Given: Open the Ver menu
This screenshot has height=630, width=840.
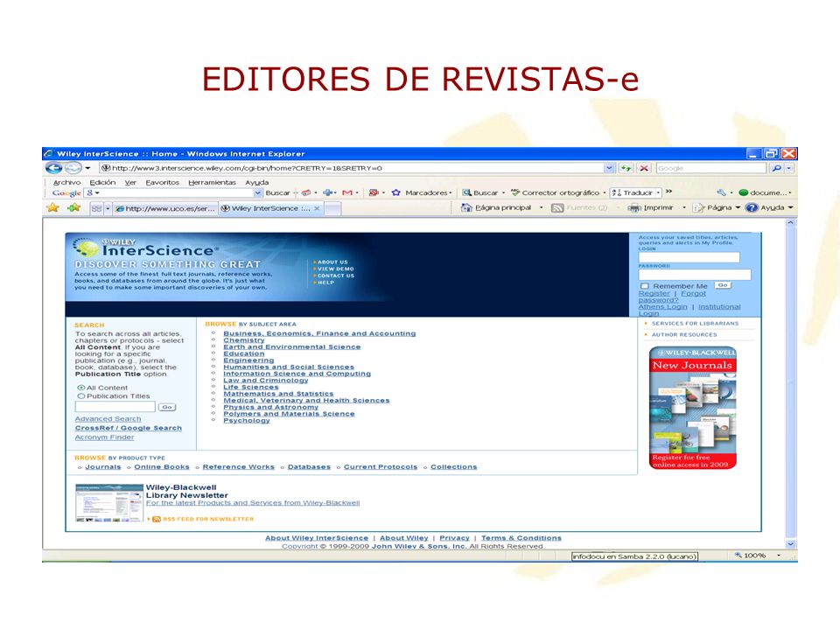Looking at the screenshot, I should pos(130,183).
